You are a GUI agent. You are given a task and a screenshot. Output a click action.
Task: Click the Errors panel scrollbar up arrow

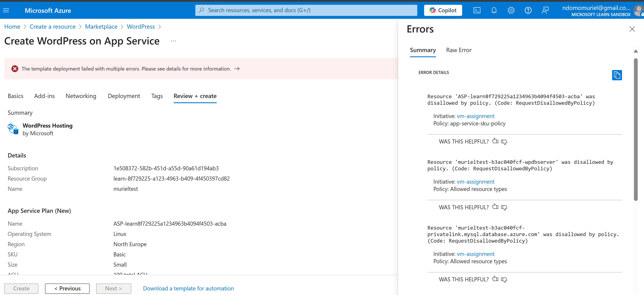pos(636,51)
